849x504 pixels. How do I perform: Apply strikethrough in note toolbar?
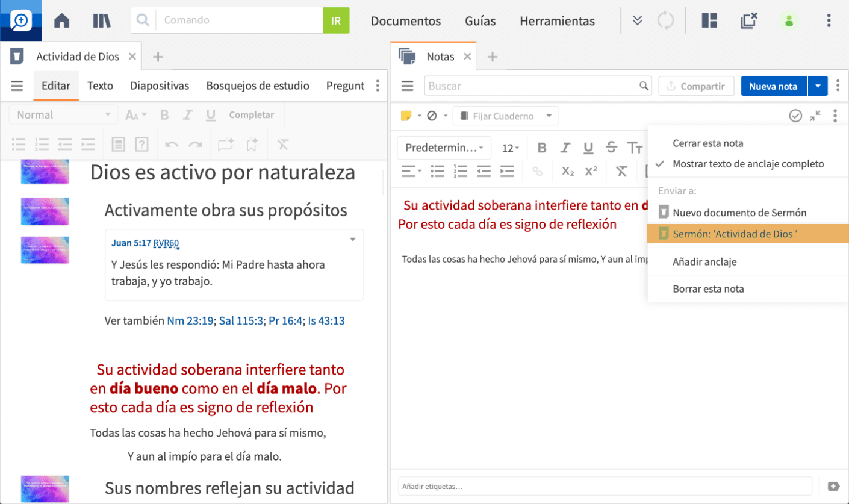pyautogui.click(x=611, y=148)
